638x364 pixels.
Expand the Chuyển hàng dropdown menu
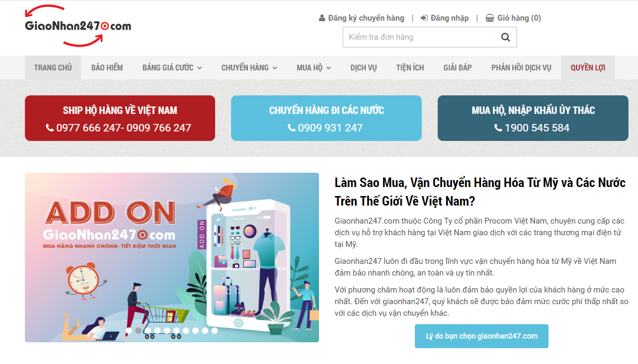tap(249, 68)
